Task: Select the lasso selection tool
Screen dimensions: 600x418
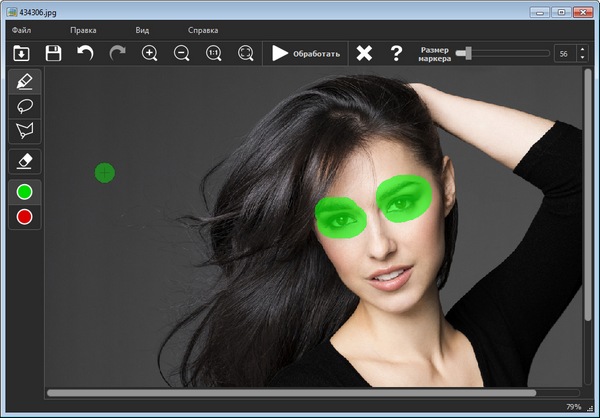Action: tap(25, 106)
